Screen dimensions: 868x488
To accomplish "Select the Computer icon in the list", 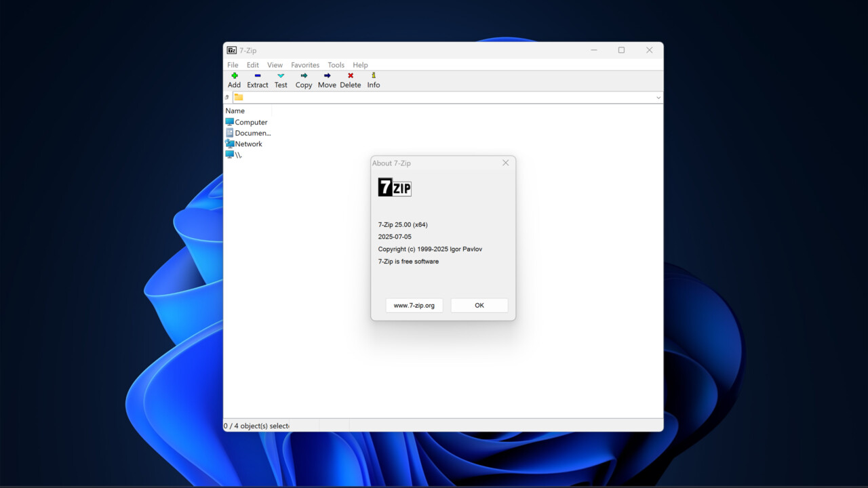I will pos(229,122).
